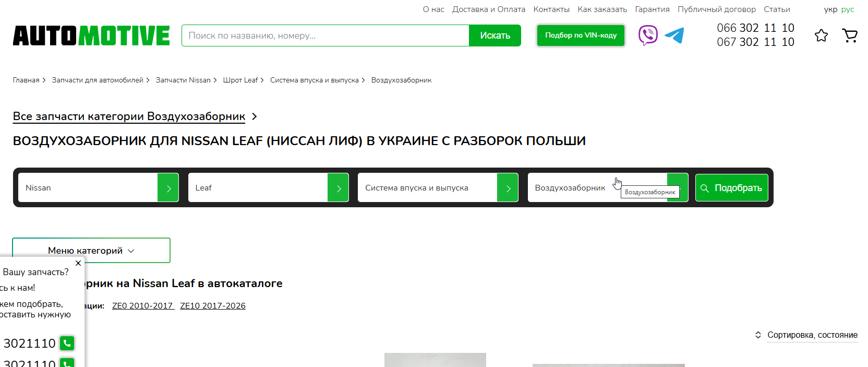The width and height of the screenshot is (868, 367).
Task: Open Публичный договор menu item
Action: tap(717, 9)
